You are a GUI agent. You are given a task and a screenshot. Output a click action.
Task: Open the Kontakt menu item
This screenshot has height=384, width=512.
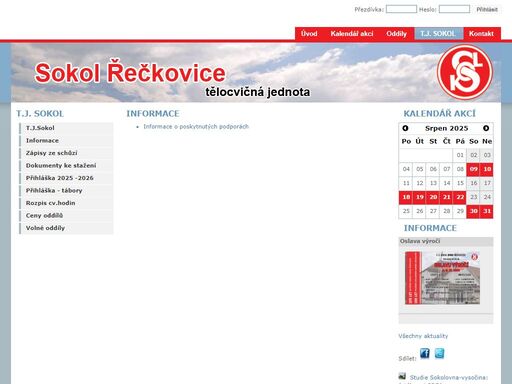(481, 34)
